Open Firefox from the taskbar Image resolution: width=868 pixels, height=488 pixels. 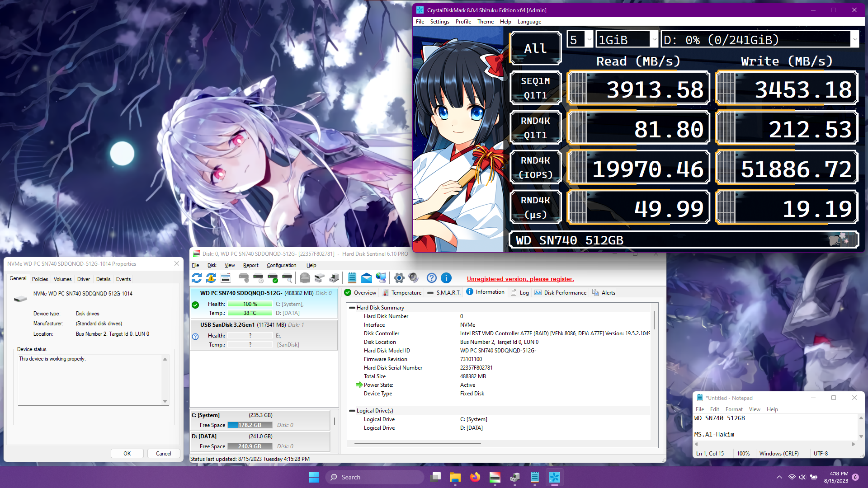pyautogui.click(x=475, y=477)
